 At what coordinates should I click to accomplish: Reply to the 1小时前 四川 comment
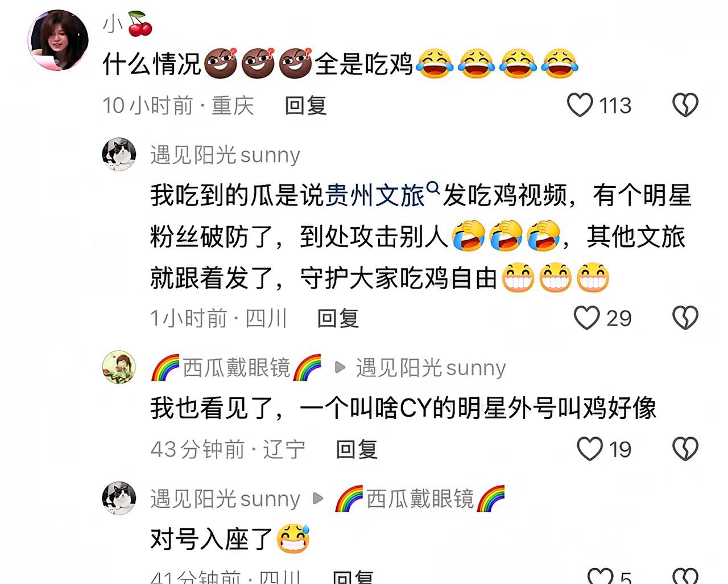click(x=338, y=318)
